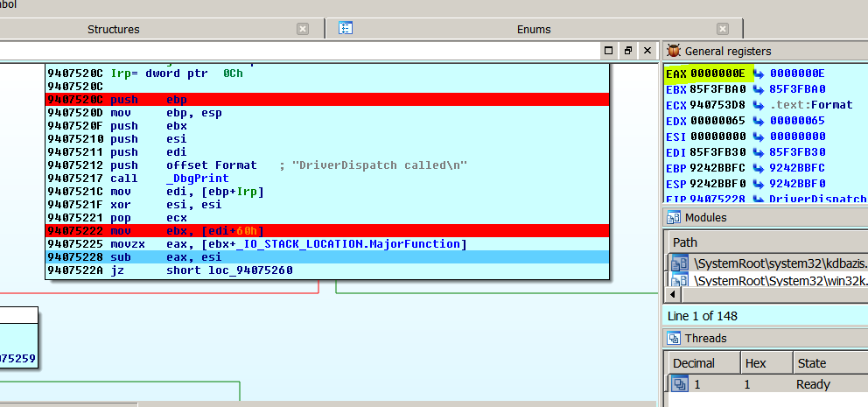Maximize the disassembly view pane
The image size is (868, 407).
pyautogui.click(x=609, y=51)
